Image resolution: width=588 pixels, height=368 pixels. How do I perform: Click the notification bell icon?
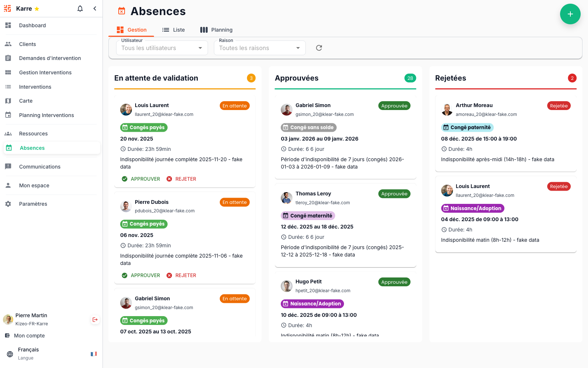pyautogui.click(x=80, y=8)
